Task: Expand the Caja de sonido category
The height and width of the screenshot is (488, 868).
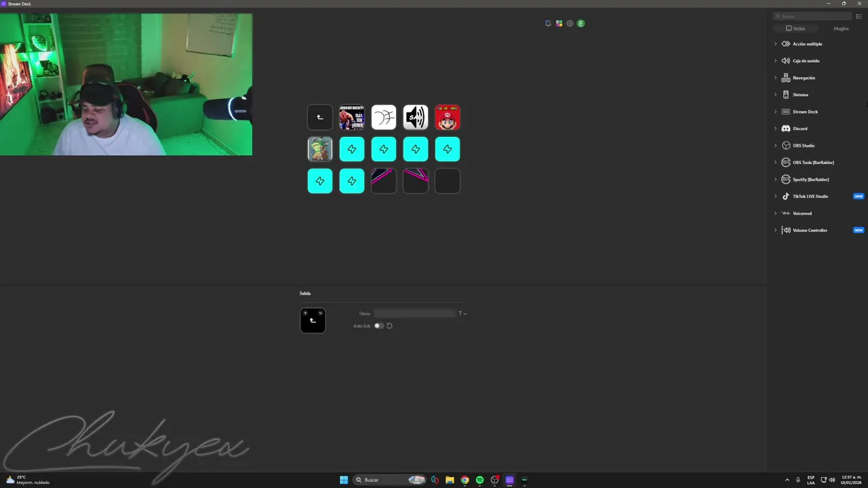Action: click(776, 61)
